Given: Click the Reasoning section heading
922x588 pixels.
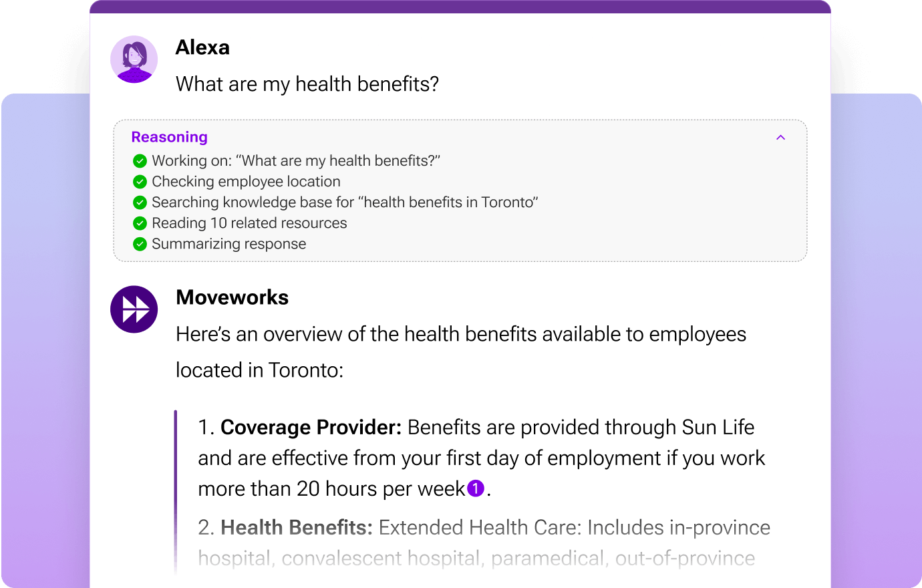Looking at the screenshot, I should click(170, 137).
